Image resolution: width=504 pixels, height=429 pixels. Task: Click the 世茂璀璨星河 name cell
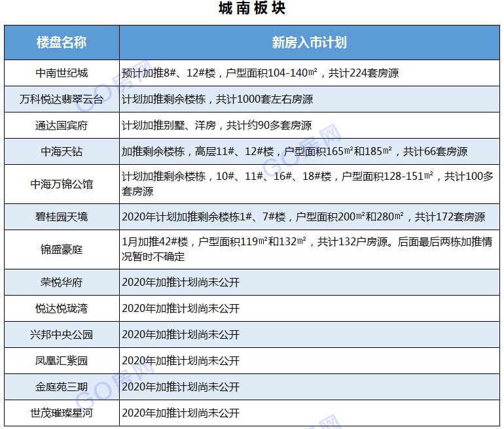[x=62, y=413]
